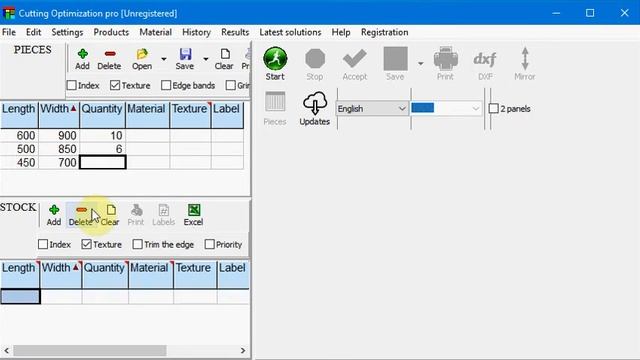The height and width of the screenshot is (360, 640).
Task: Click Pieces Length column header
Action: pyautogui.click(x=19, y=114)
